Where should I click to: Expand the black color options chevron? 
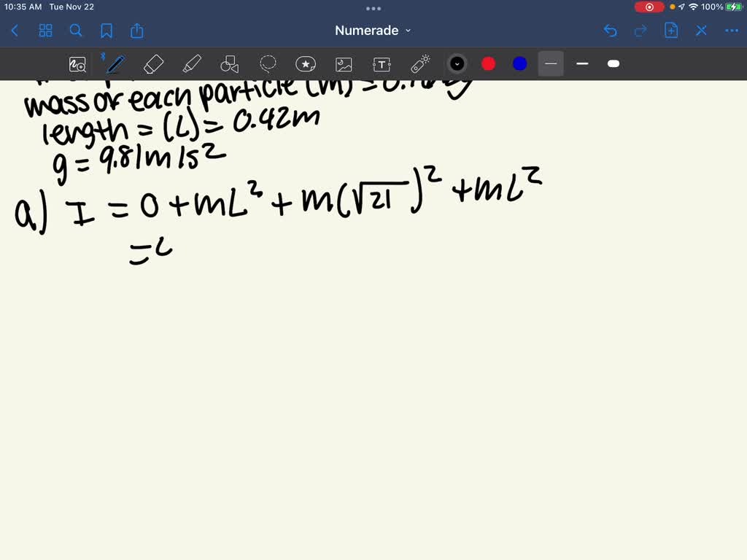click(x=457, y=63)
